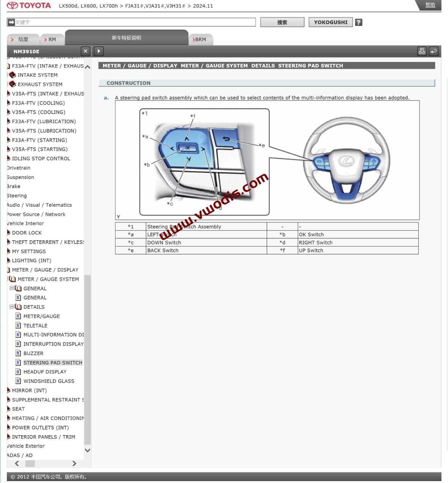This screenshot has width=448, height=483.
Task: Open the STEERING PAD SWITCH document icon
Action: point(18,363)
